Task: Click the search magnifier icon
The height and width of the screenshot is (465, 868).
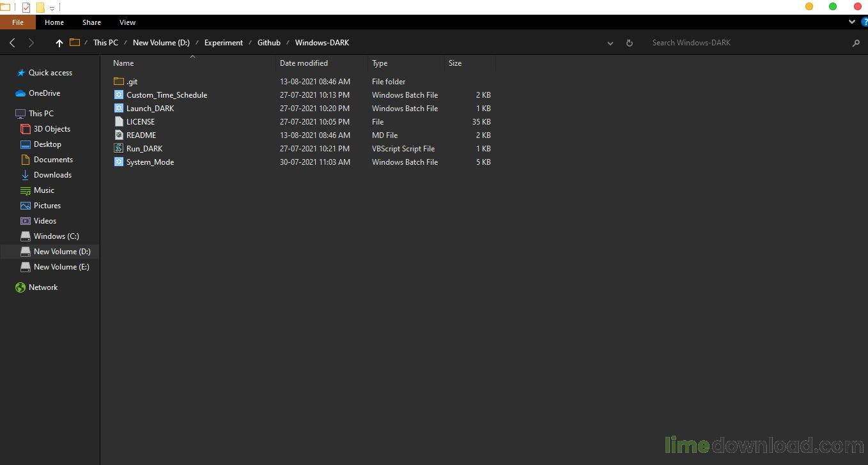Action: click(x=856, y=43)
